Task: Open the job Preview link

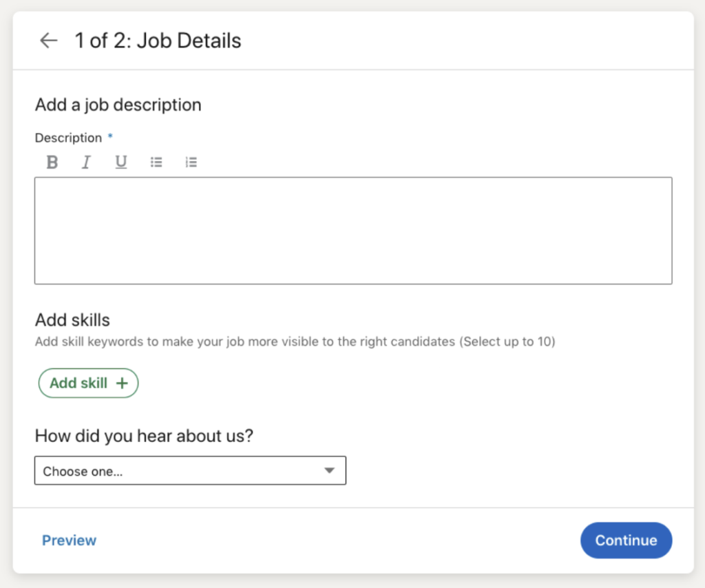Action: click(x=69, y=540)
